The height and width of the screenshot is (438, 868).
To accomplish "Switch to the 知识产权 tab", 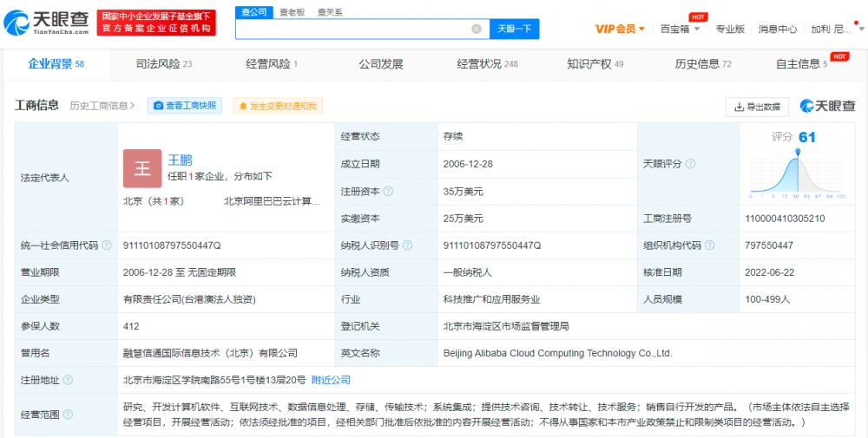I will coord(595,64).
